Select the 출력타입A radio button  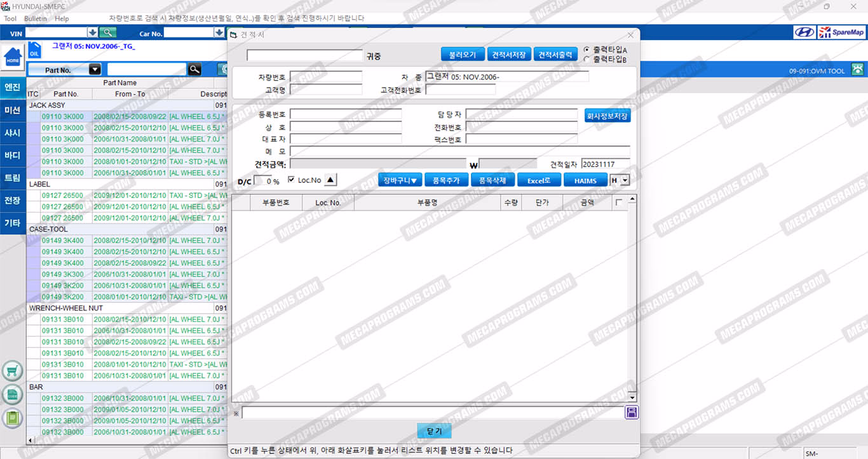click(x=587, y=50)
